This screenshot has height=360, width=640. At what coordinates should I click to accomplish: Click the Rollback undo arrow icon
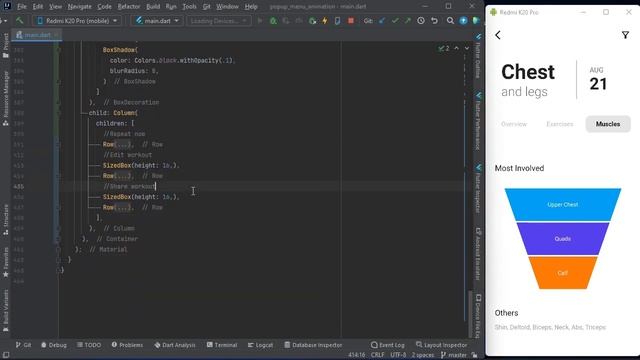tap(434, 20)
